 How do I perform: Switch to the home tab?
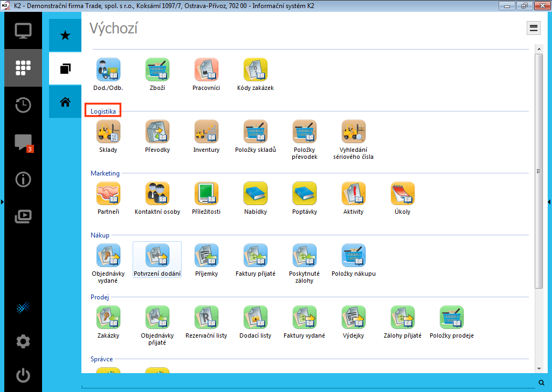65,102
